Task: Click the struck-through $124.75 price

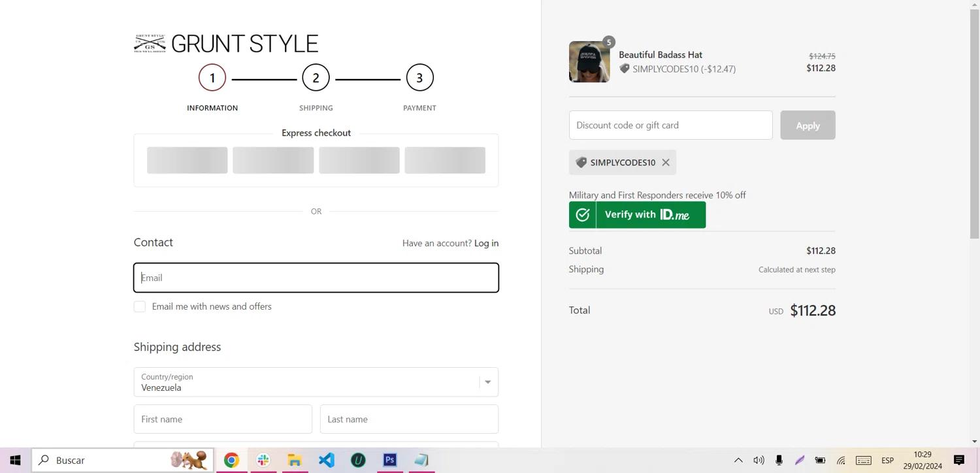Action: point(822,56)
